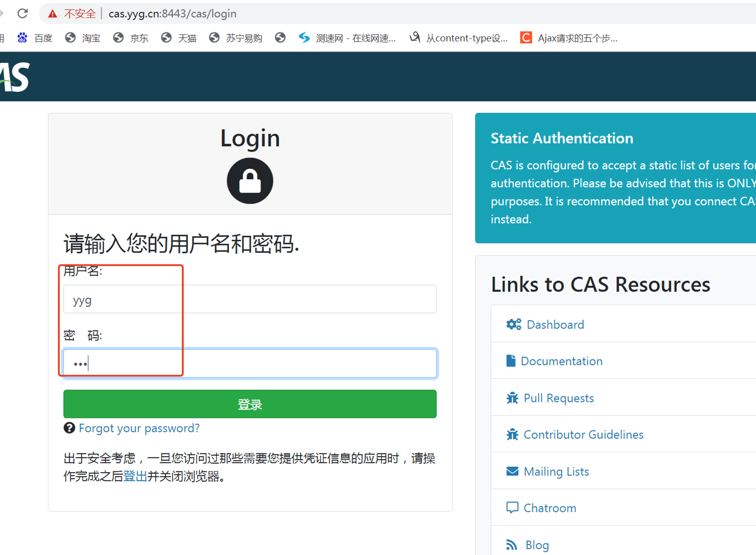Click the Chatroom speech bubble icon

coord(513,507)
